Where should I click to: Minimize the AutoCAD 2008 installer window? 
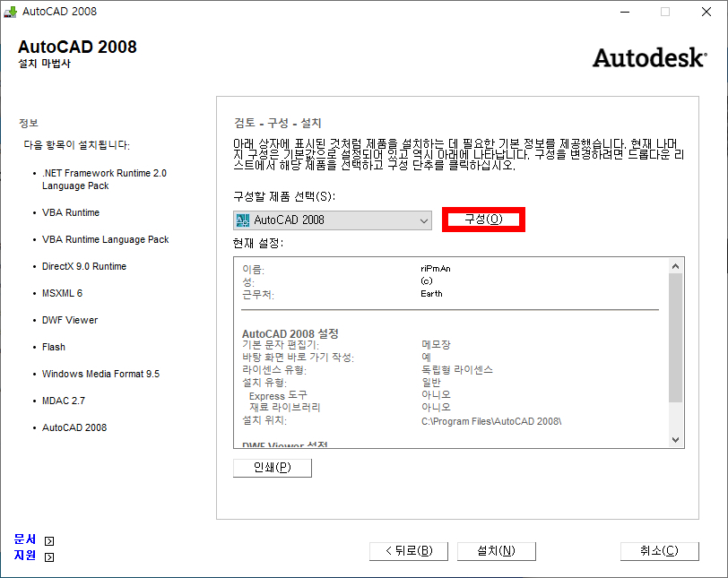click(625, 12)
